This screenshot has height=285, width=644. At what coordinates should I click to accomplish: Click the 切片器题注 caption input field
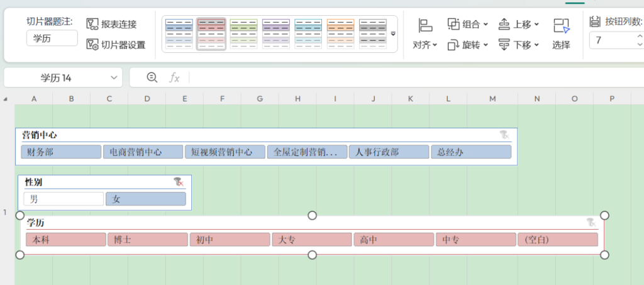[52, 38]
